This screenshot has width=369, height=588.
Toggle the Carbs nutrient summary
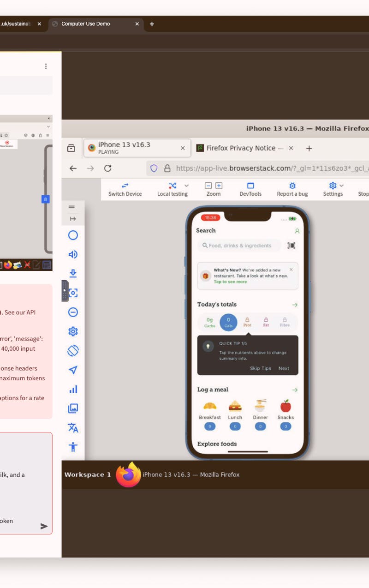(x=209, y=322)
